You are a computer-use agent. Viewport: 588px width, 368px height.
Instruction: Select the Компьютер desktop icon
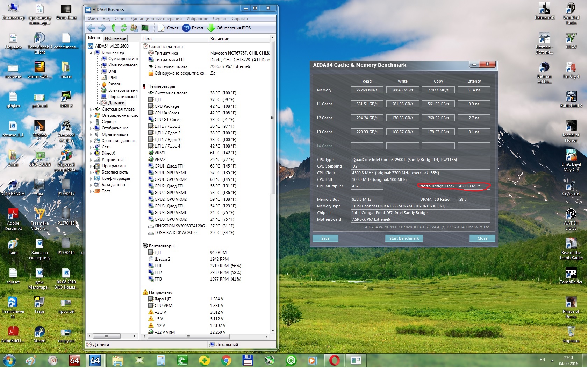coord(13,12)
